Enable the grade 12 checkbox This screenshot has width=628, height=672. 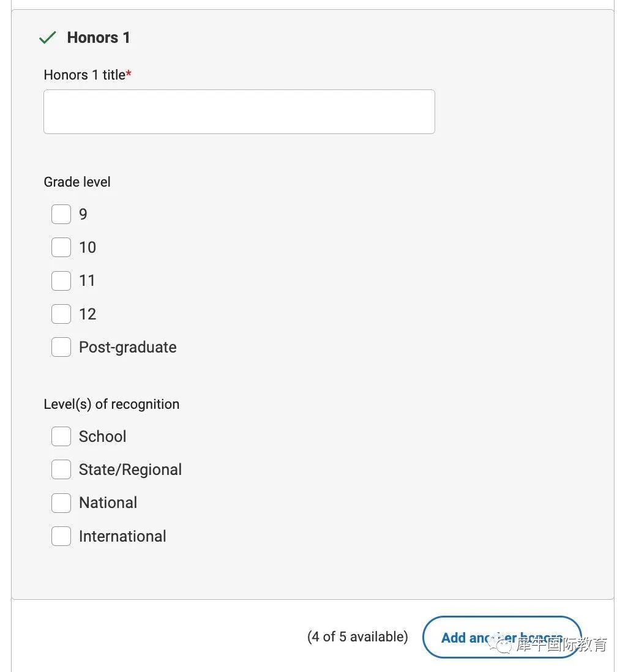pyautogui.click(x=61, y=314)
